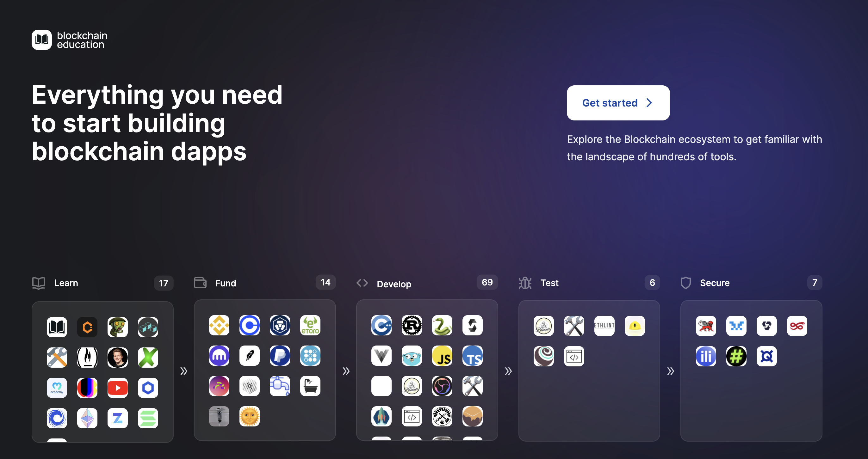Open the Python snake icon
The width and height of the screenshot is (868, 459).
point(442,325)
